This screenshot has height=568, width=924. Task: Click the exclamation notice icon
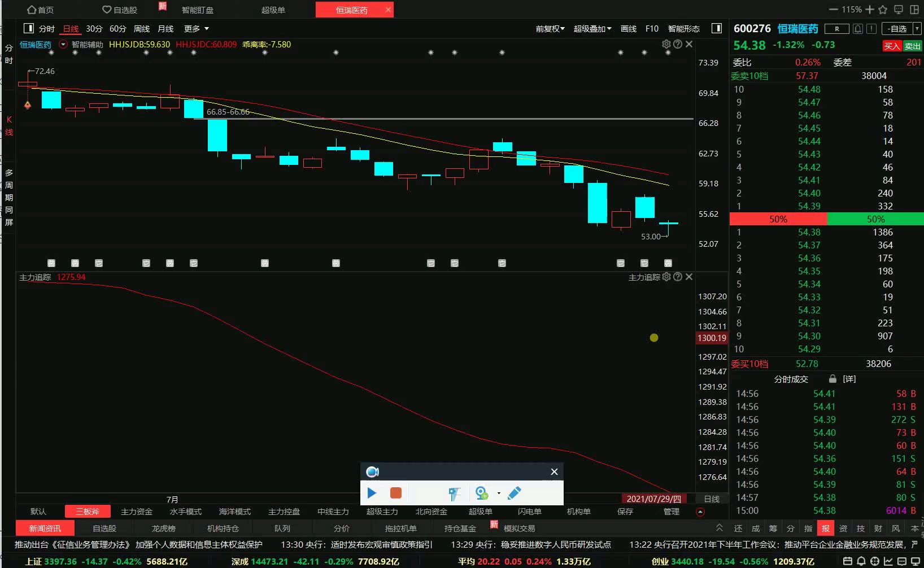(871, 29)
